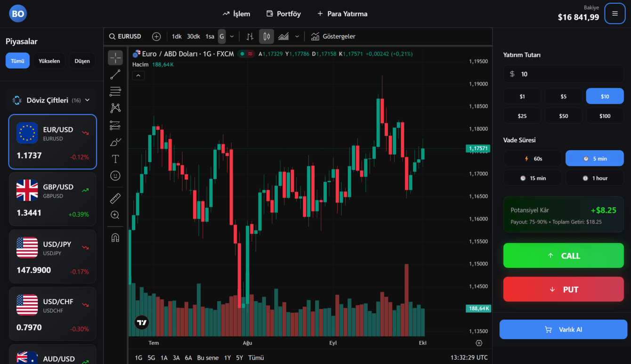Screen dimensions: 631x364
Task: Choose the text annotation tool
Action: click(x=115, y=159)
